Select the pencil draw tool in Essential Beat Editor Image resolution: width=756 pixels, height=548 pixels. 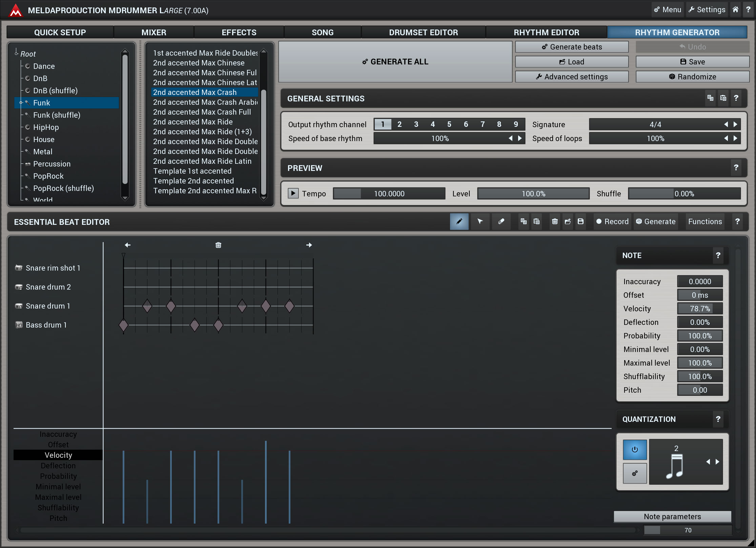459,221
